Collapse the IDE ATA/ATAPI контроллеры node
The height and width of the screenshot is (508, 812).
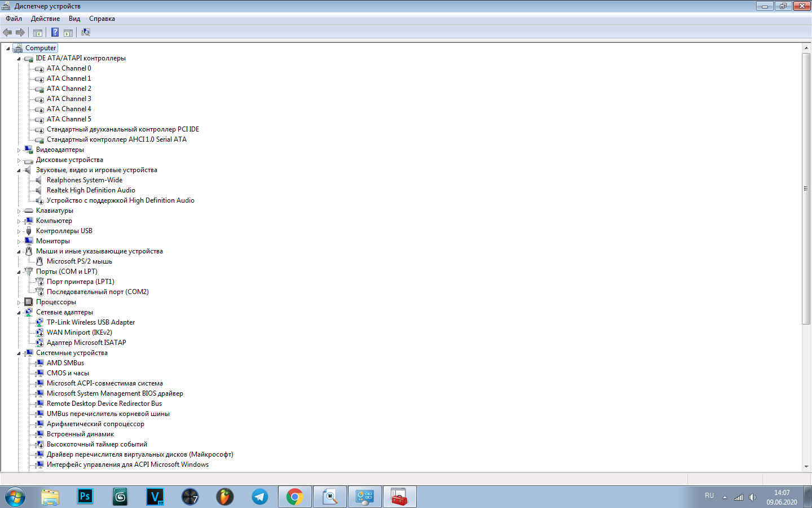[19, 59]
